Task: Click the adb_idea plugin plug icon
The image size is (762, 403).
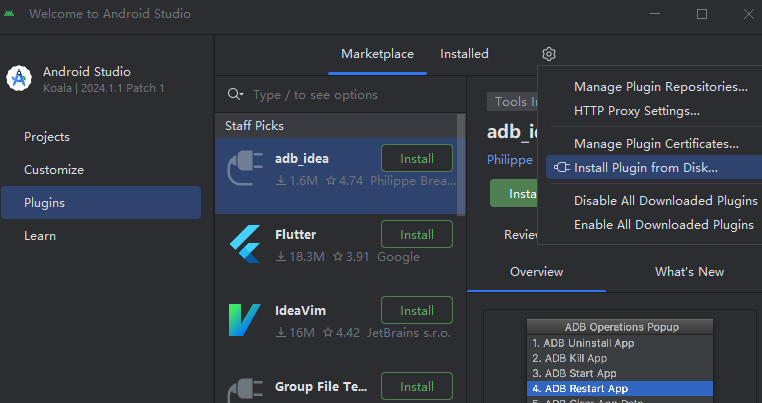Action: (245, 168)
